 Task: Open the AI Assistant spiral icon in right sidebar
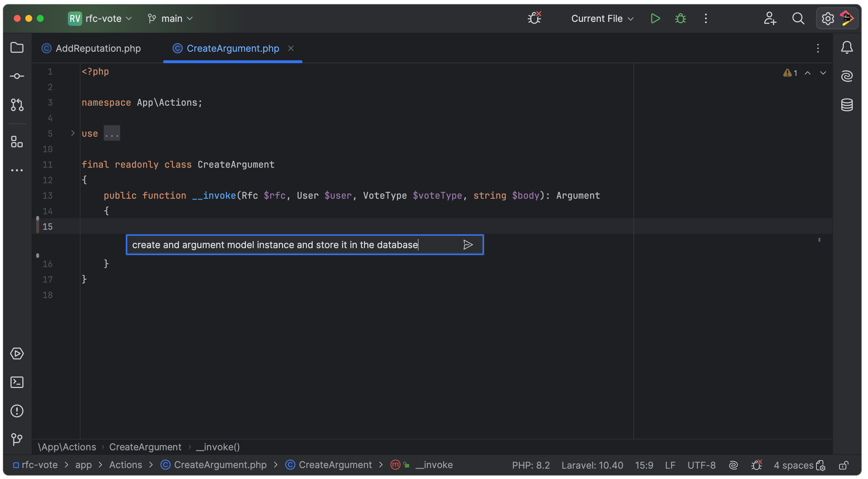tap(846, 76)
